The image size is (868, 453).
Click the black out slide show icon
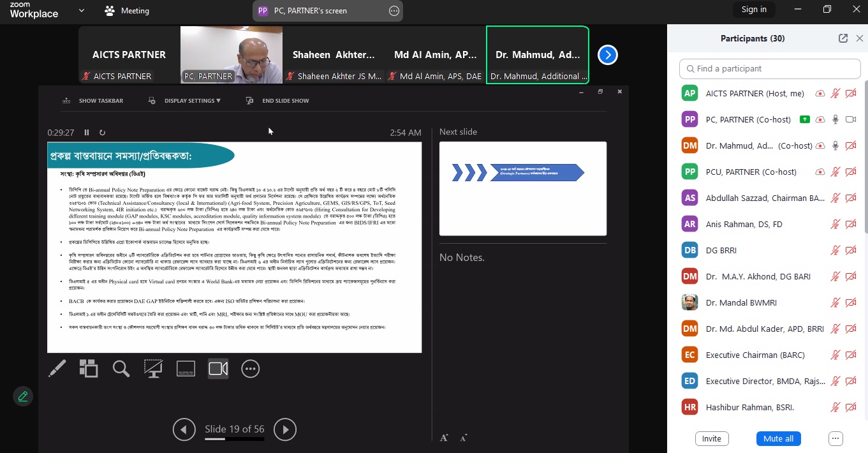click(153, 368)
